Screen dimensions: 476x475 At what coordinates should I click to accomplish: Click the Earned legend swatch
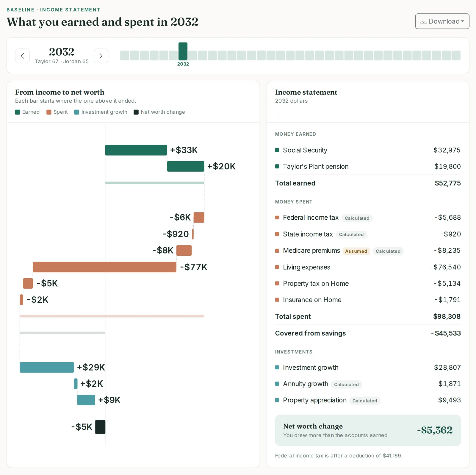(x=18, y=112)
